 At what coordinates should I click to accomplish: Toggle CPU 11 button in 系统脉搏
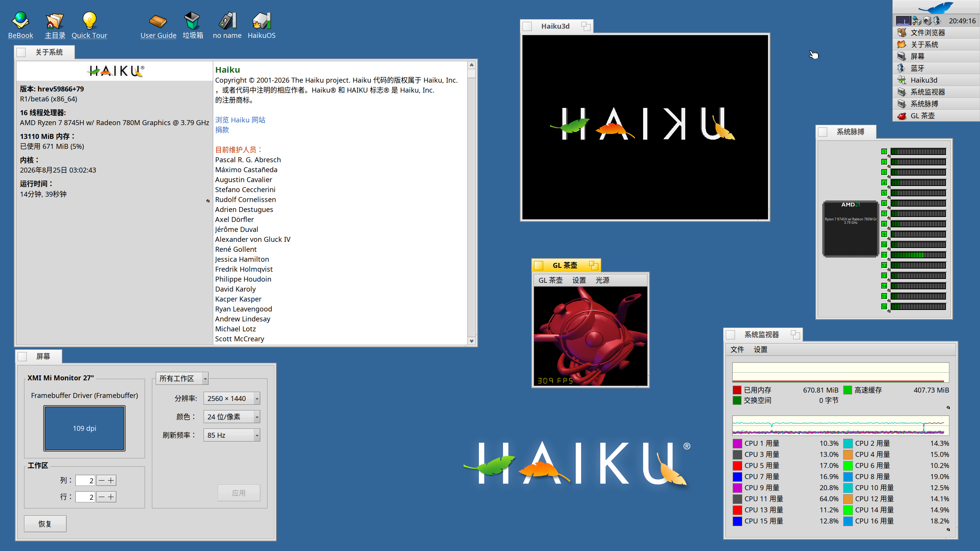884,255
